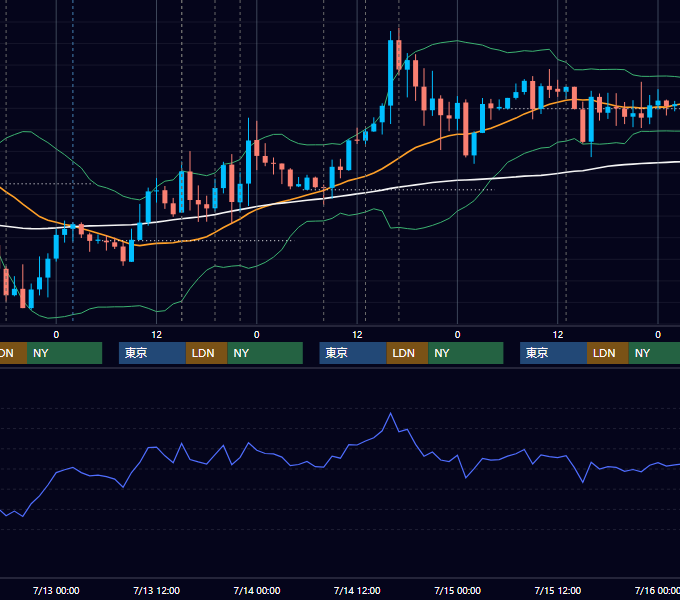Click the 7/13 00:00 date label

[56, 590]
